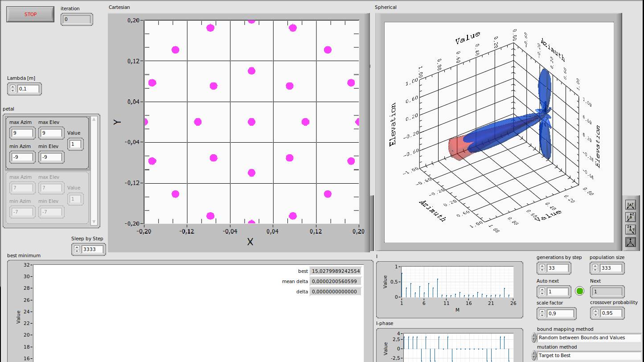The width and height of the screenshot is (644, 362).
Task: Click the active petal max Azim field showing 9
Action: [x=22, y=133]
